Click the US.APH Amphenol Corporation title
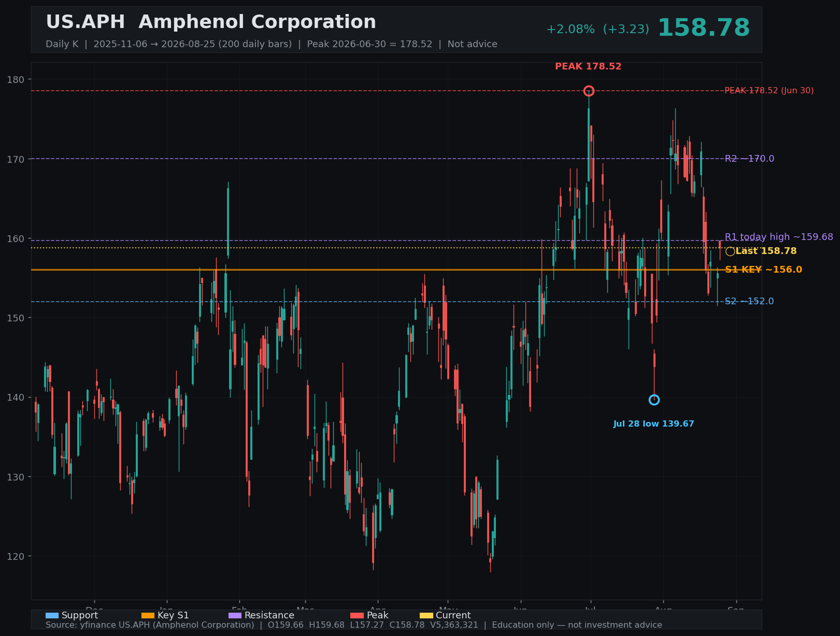Viewport: 840px width, 636px height. point(211,22)
